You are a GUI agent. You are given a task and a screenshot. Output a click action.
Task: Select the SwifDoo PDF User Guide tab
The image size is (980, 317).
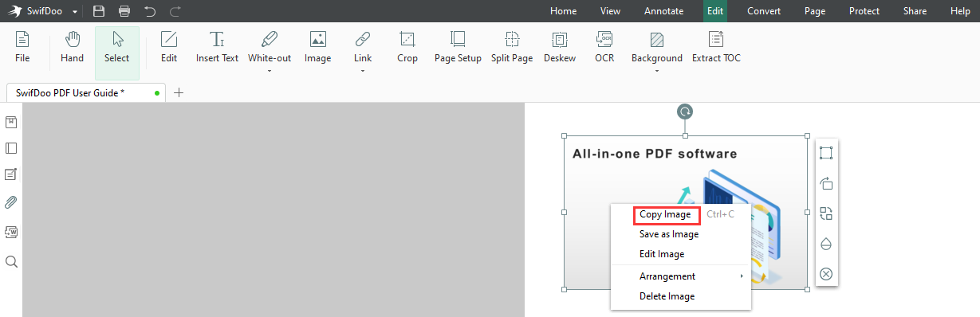[x=70, y=92]
